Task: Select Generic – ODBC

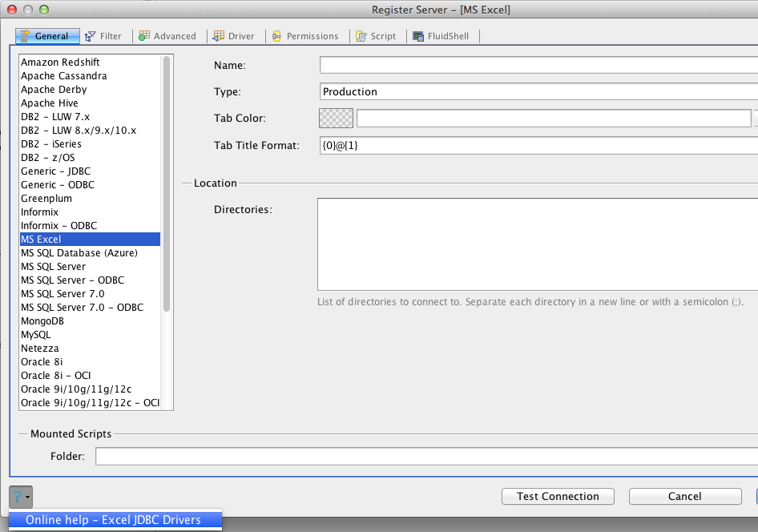Action: point(90,184)
